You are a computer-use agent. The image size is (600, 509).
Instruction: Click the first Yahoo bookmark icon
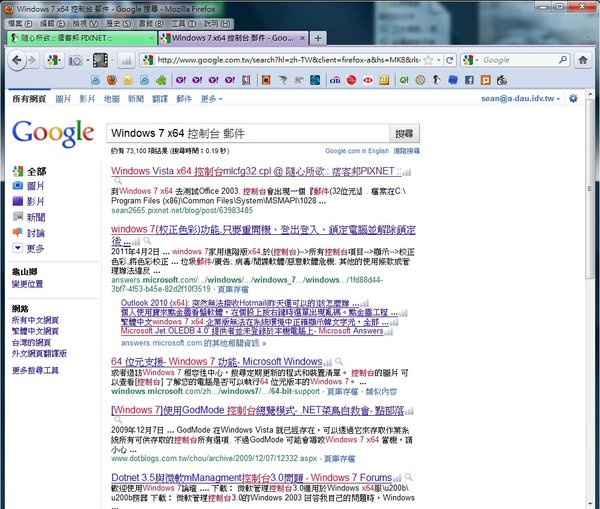point(181,80)
